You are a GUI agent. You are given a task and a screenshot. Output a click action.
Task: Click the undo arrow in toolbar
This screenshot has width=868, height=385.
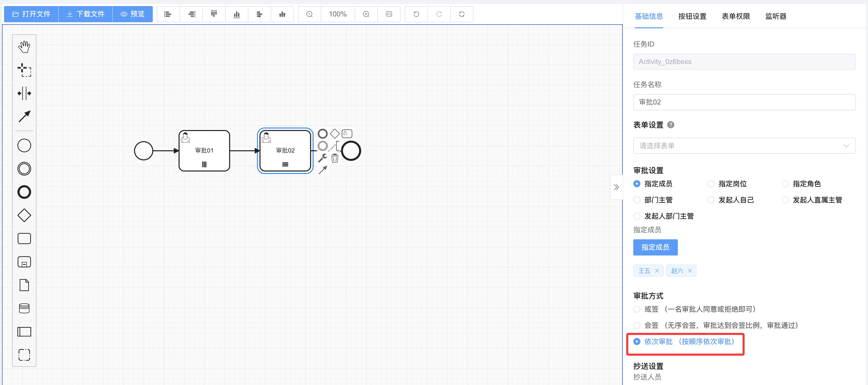[x=416, y=14]
